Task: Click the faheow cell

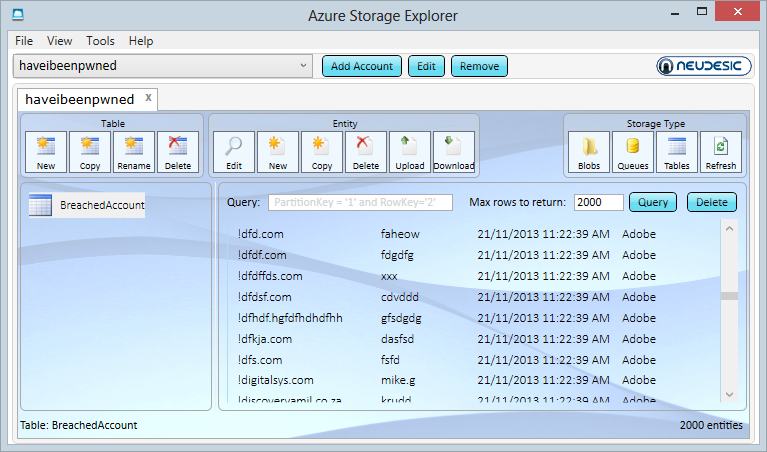Action: tap(400, 234)
